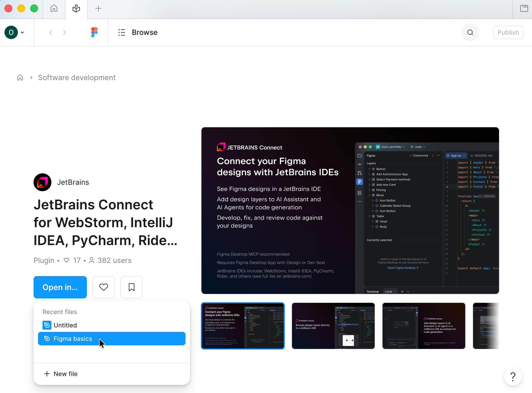
Task: Select the first thumbnail, Connect your Figma designs
Action: pyautogui.click(x=243, y=326)
